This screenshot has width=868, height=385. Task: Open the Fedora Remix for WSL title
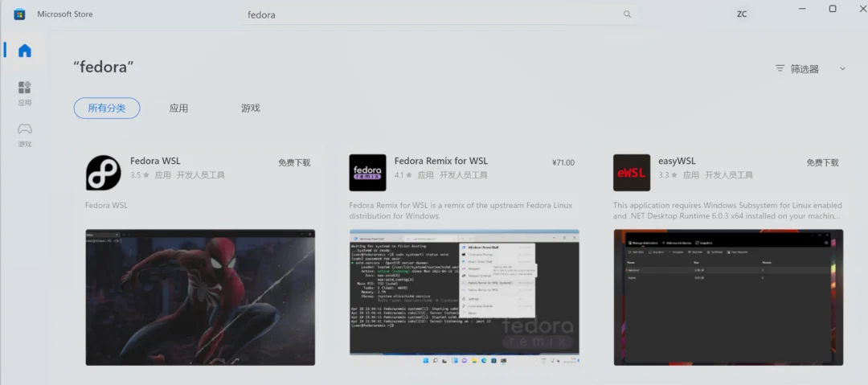tap(441, 162)
